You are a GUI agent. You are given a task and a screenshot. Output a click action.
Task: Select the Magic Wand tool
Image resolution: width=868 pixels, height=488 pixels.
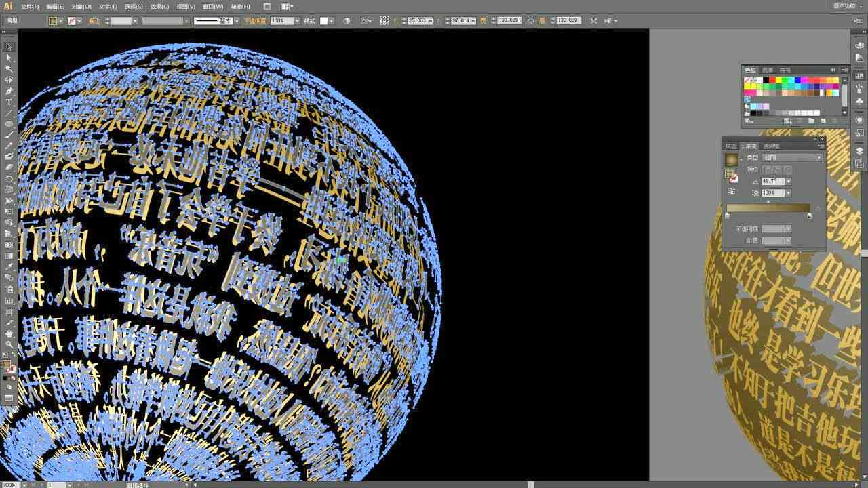click(9, 68)
